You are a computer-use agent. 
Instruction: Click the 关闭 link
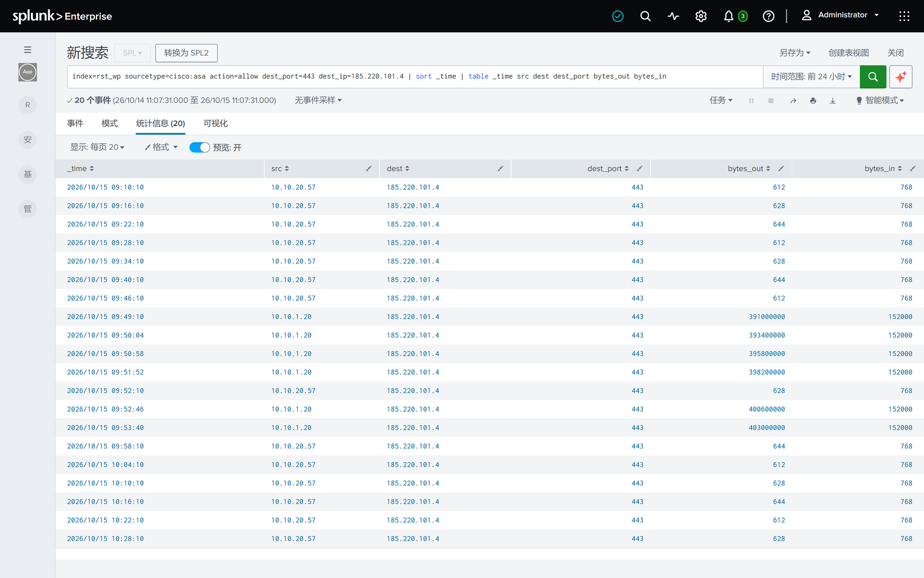pyautogui.click(x=896, y=53)
